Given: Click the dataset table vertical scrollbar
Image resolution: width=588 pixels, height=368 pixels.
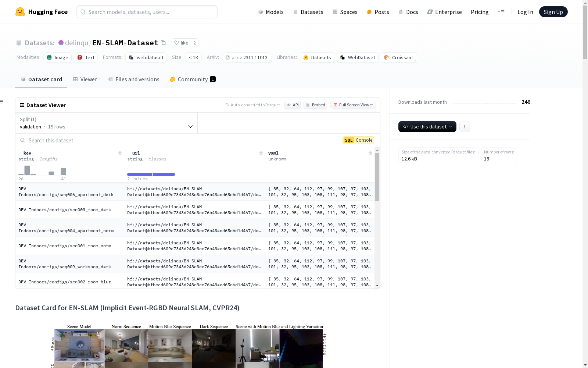Looking at the screenshot, I should click(377, 177).
